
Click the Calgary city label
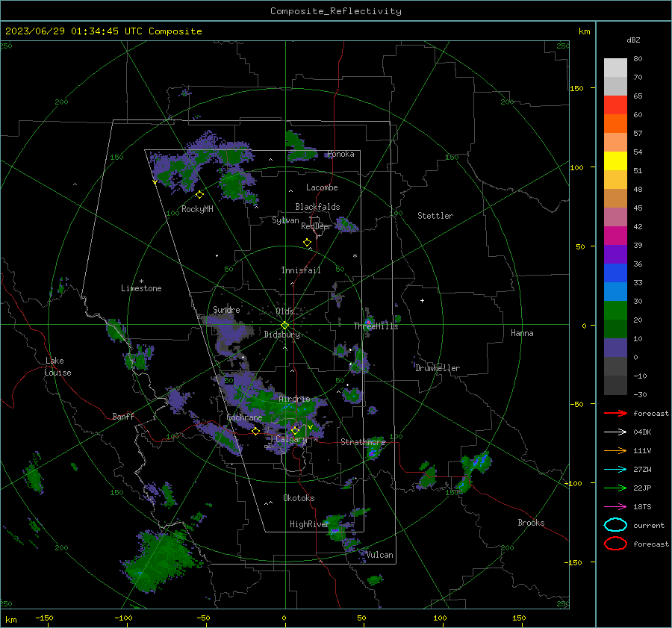(x=291, y=439)
